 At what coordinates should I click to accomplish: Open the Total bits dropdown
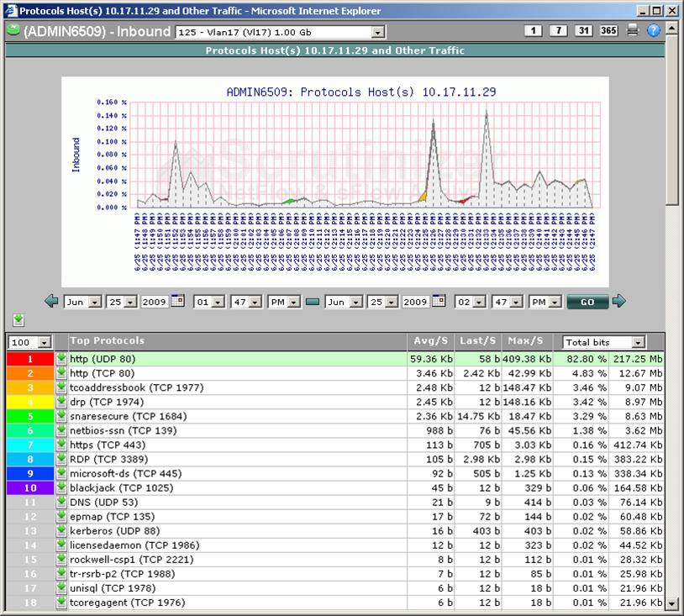pyautogui.click(x=603, y=343)
